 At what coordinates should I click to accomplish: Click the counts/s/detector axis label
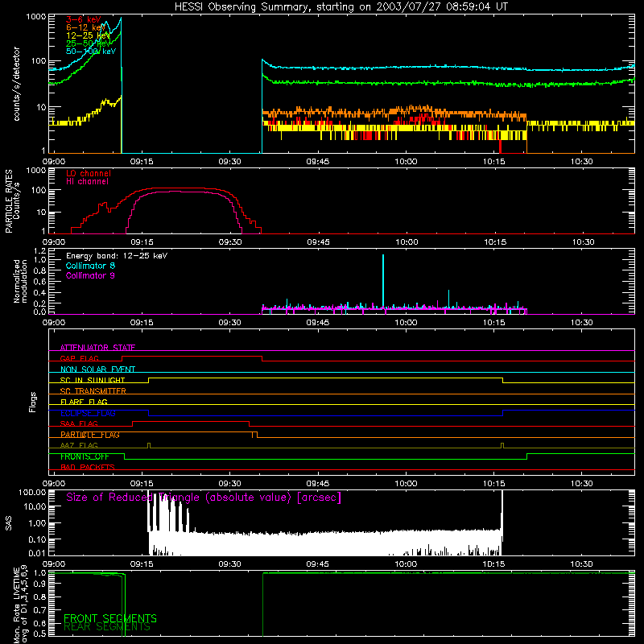tap(16, 84)
